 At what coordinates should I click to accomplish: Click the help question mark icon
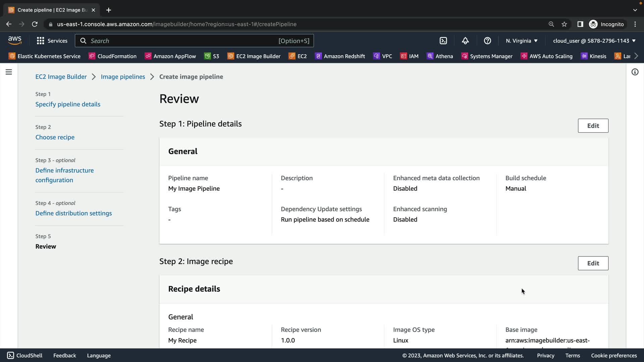point(487,41)
